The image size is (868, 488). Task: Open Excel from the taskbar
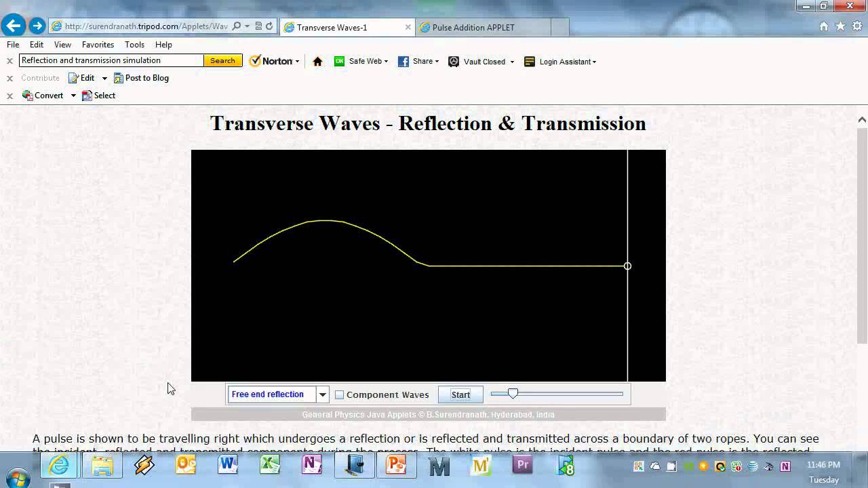(x=269, y=466)
